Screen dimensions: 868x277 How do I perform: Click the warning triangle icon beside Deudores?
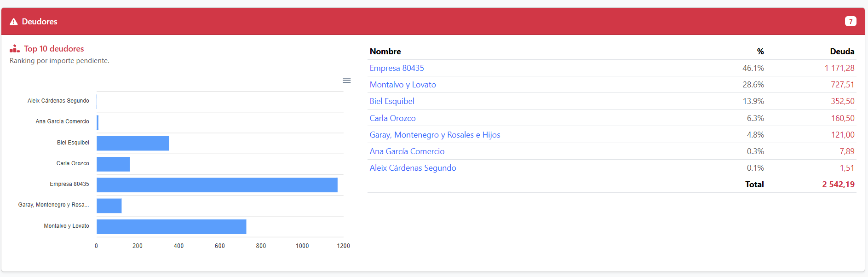click(14, 22)
